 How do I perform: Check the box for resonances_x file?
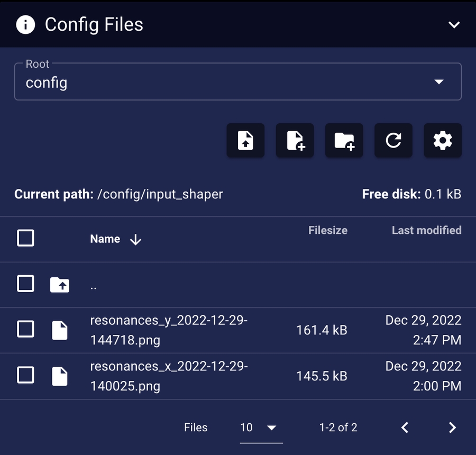(x=26, y=375)
